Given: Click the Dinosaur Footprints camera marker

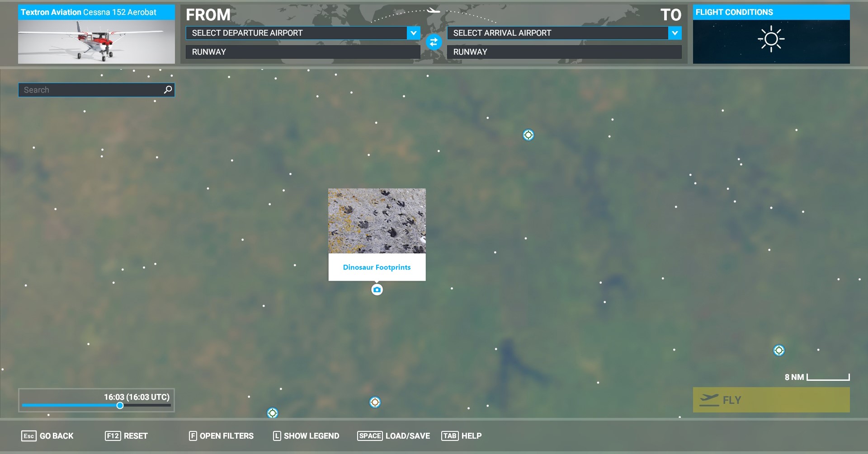Looking at the screenshot, I should (x=377, y=290).
